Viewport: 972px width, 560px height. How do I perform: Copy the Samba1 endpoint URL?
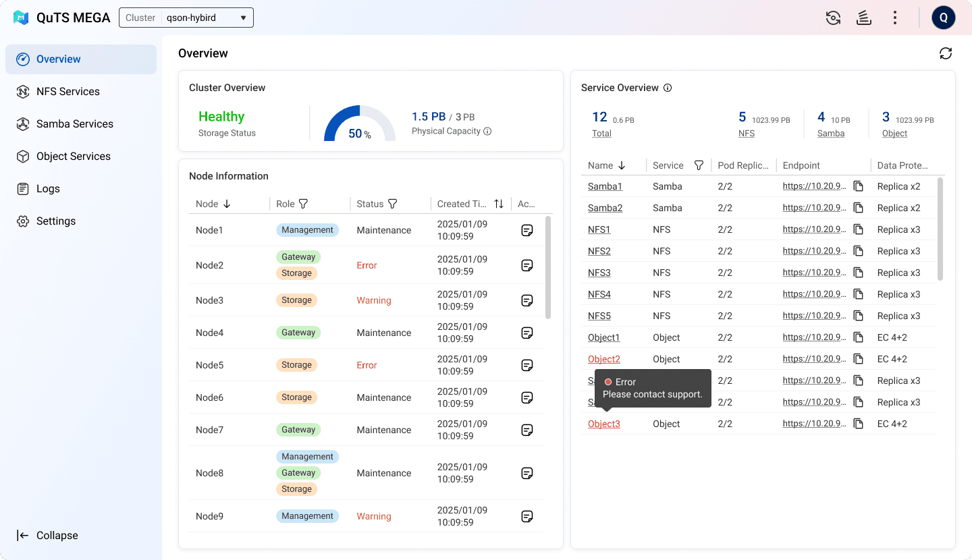click(x=859, y=186)
